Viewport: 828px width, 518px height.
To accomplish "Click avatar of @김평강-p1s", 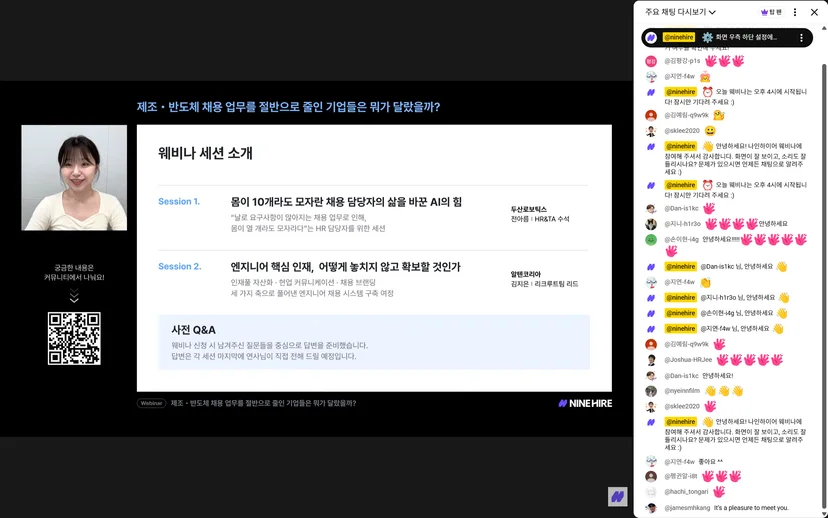I will (651, 61).
